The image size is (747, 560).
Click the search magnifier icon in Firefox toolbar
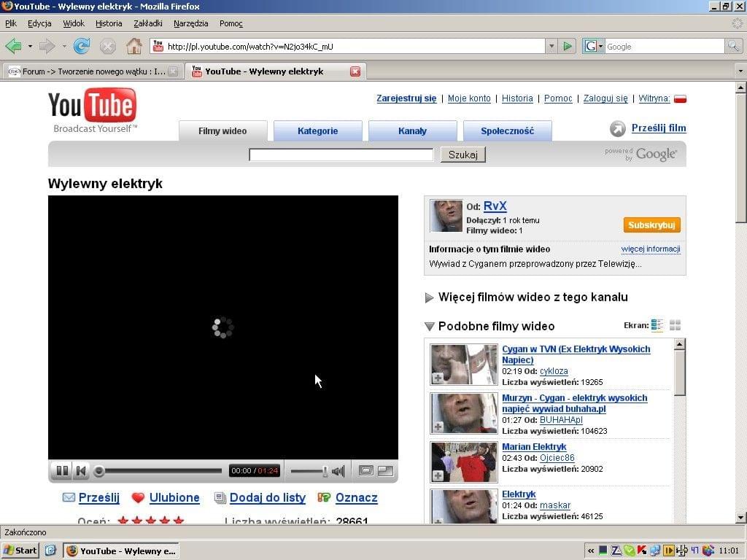(732, 46)
